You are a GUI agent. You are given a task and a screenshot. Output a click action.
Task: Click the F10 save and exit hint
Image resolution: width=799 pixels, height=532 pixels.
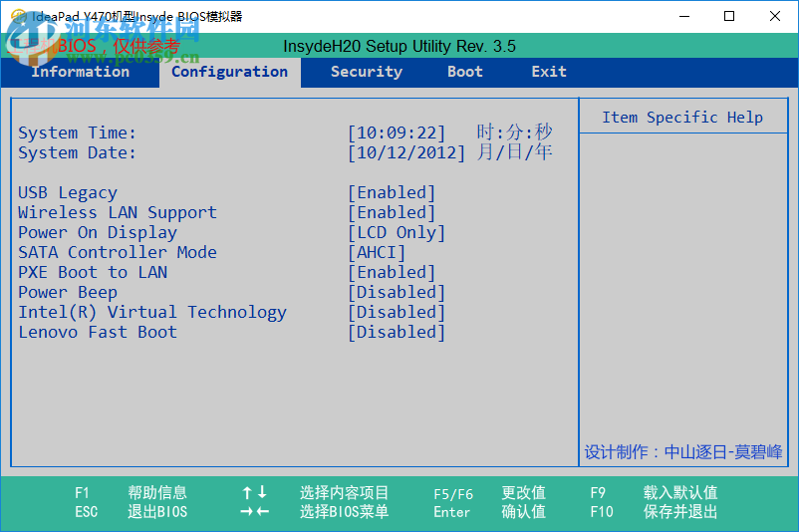(654, 512)
